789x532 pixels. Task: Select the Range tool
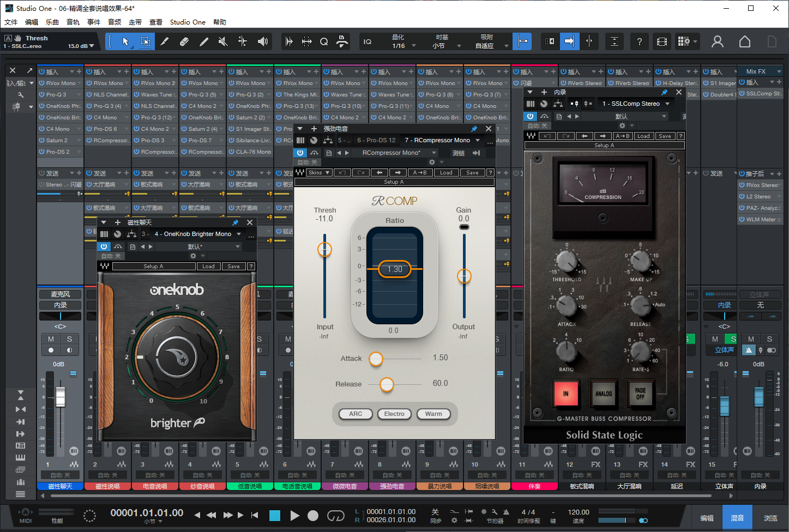click(146, 41)
